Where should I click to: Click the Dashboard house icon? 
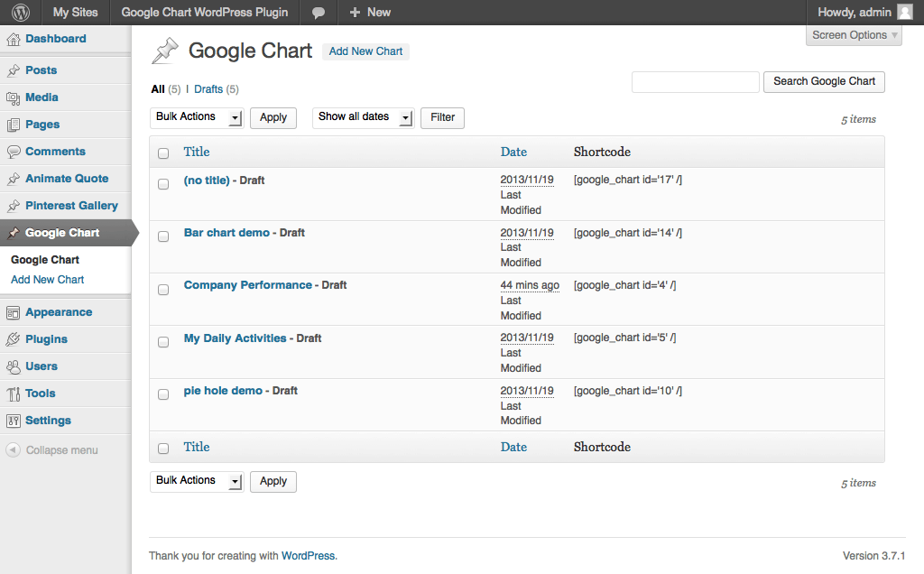(13, 39)
